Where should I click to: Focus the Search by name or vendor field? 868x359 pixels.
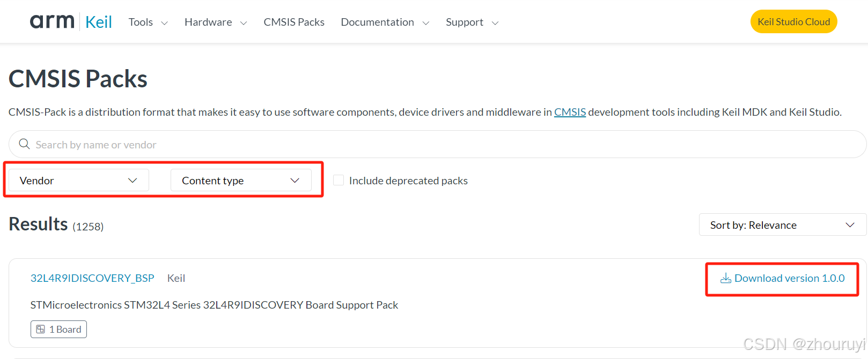(437, 144)
